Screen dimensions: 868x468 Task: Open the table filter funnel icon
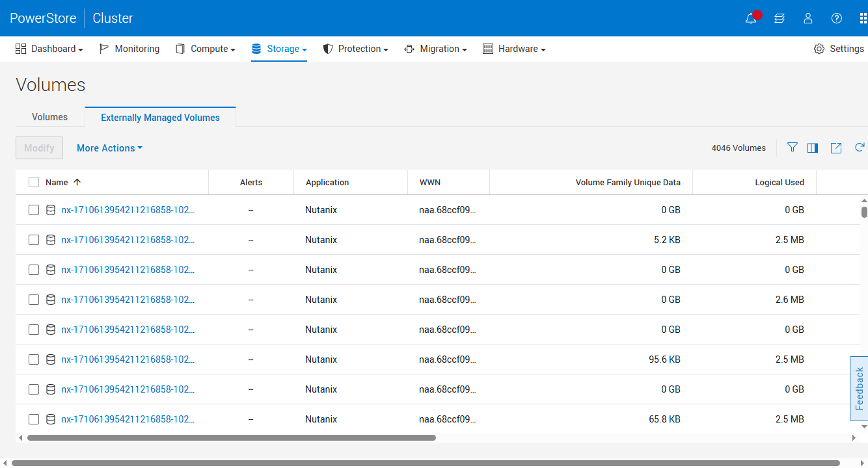[x=792, y=148]
